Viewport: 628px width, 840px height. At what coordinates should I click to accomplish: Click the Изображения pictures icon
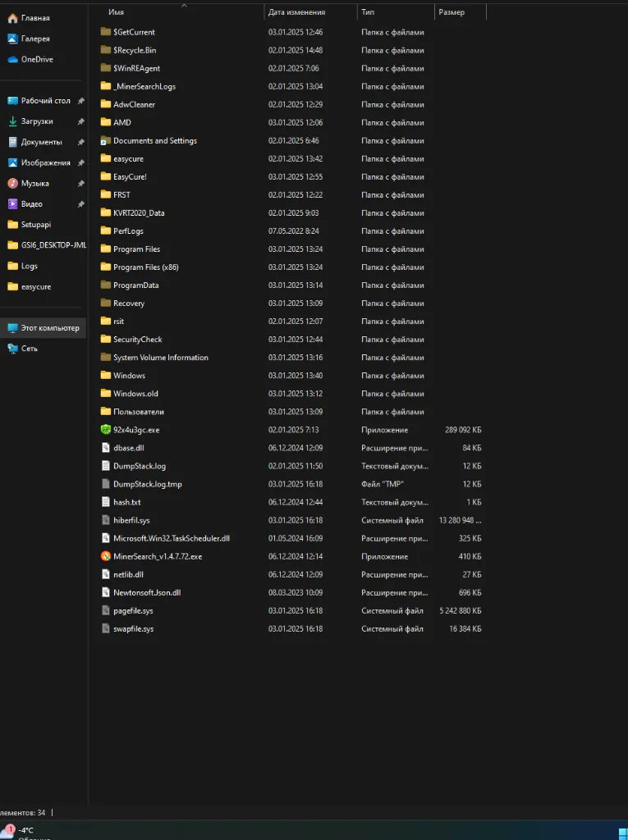[x=13, y=163]
